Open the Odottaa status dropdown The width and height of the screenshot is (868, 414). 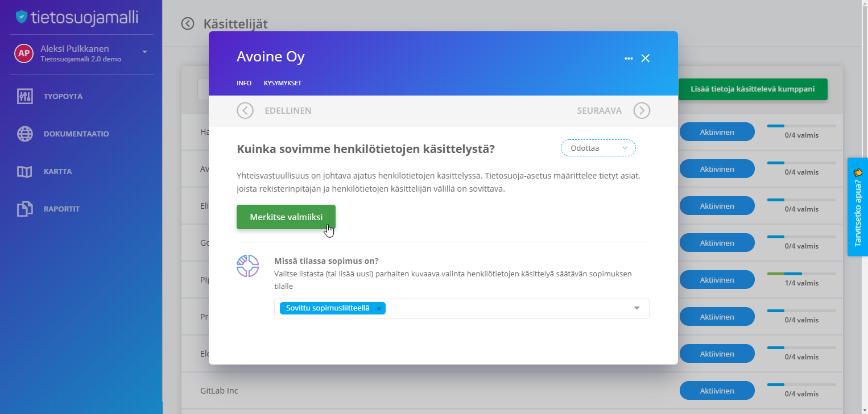point(598,148)
